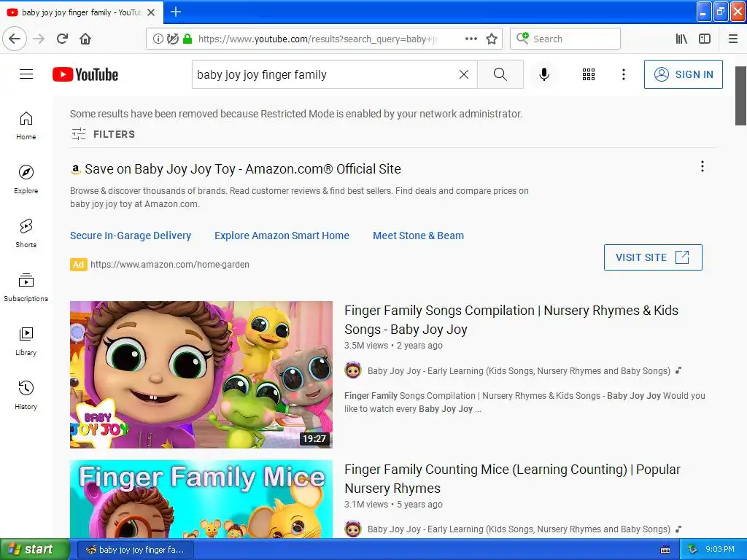Click the page URL in address bar
The height and width of the screenshot is (560, 747).
318,39
